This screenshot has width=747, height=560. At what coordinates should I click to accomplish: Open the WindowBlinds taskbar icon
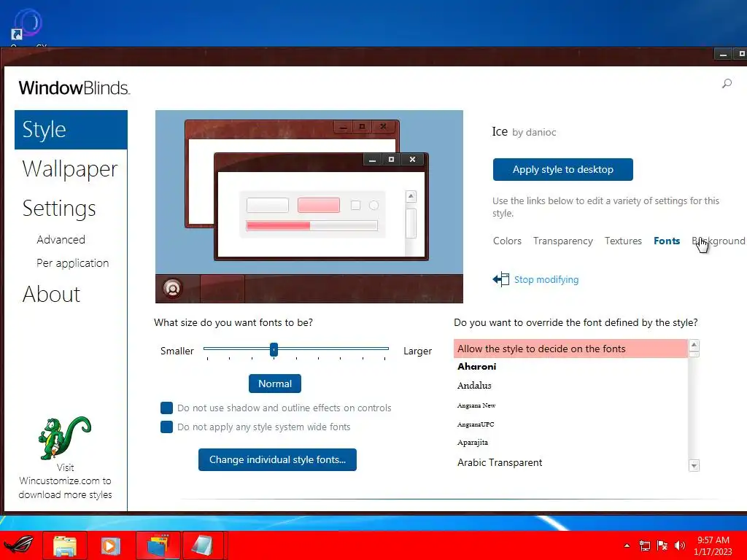point(158,545)
